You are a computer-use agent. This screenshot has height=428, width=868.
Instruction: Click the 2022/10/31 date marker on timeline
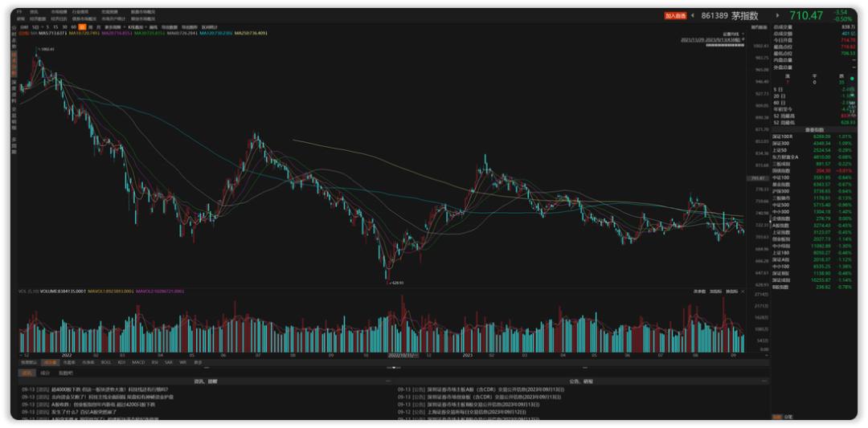[x=403, y=355]
